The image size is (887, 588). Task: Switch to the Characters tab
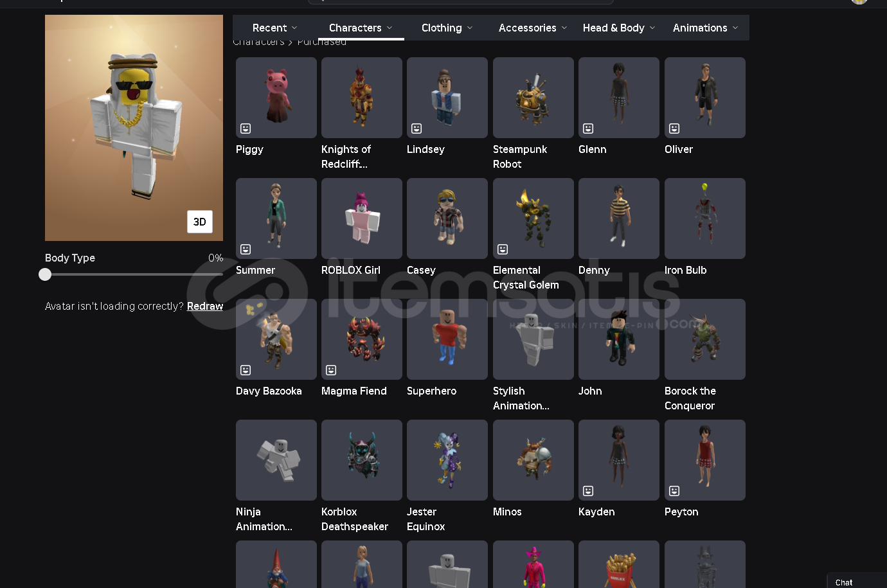tap(360, 28)
